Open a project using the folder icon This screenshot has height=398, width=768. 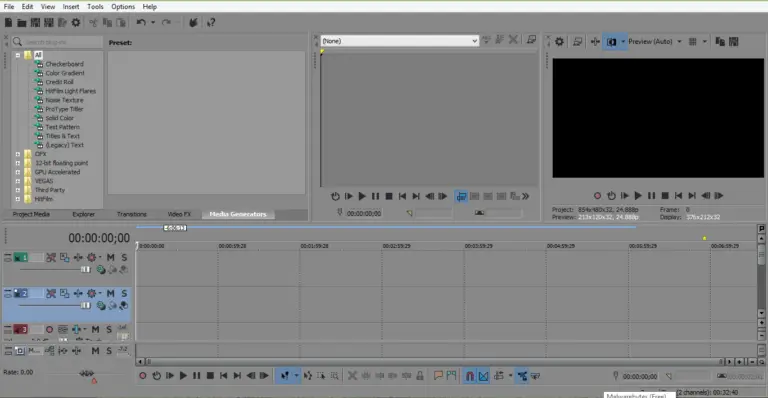pos(22,23)
